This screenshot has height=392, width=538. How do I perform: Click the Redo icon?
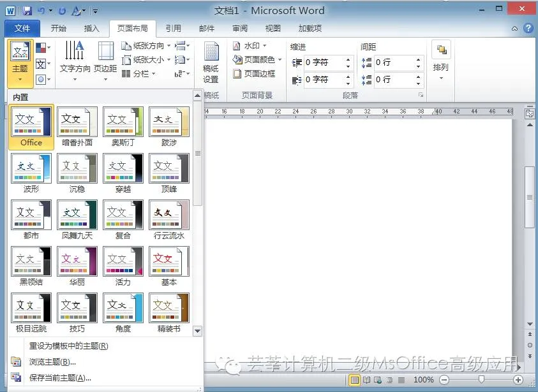coord(62,11)
